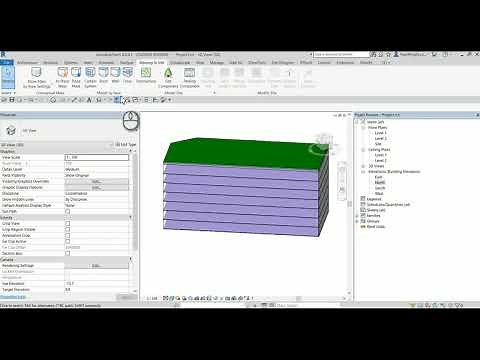Activate the Wall by face tool

click(115, 75)
